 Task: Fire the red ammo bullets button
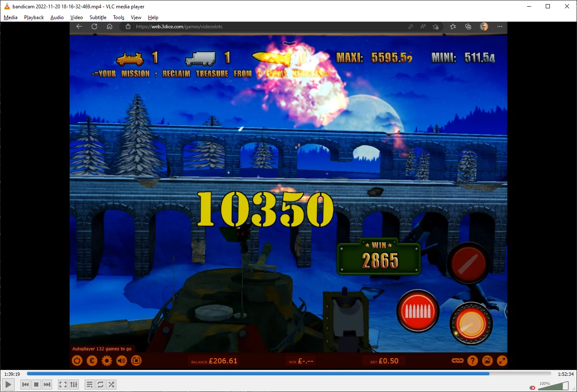click(418, 311)
